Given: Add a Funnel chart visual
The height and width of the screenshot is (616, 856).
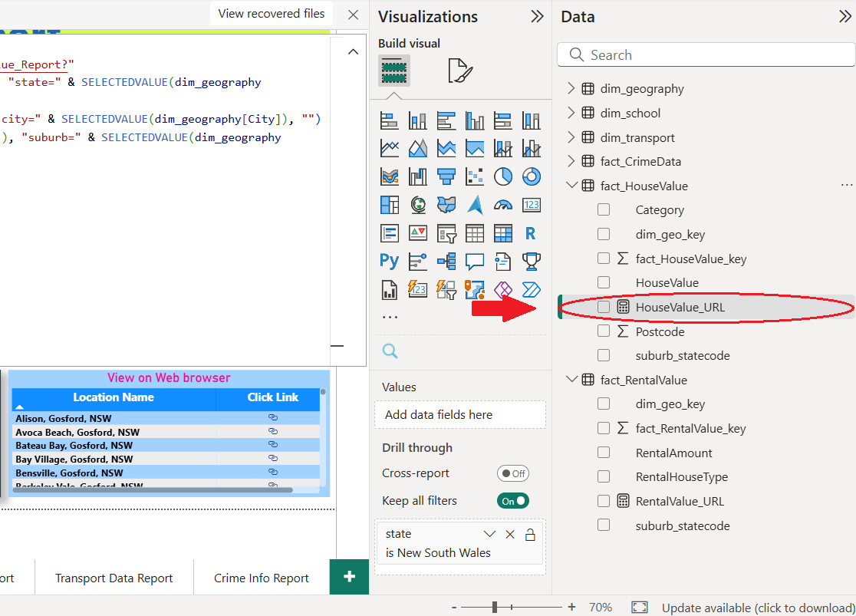Looking at the screenshot, I should click(446, 176).
